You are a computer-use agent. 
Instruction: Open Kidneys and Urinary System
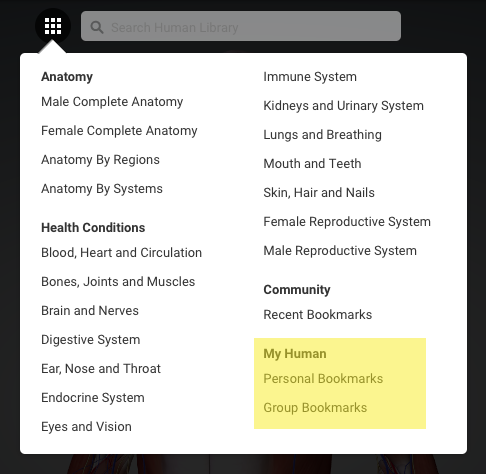(x=343, y=106)
